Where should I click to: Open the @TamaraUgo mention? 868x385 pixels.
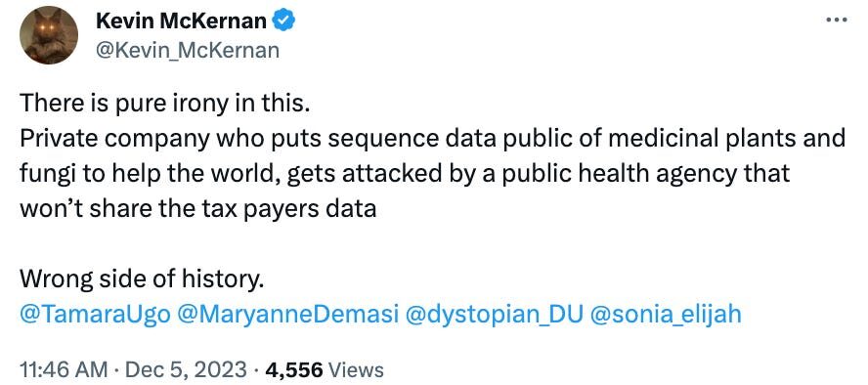click(95, 315)
